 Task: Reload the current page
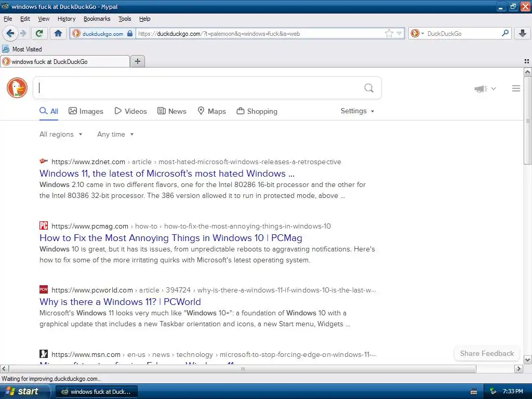[39, 33]
